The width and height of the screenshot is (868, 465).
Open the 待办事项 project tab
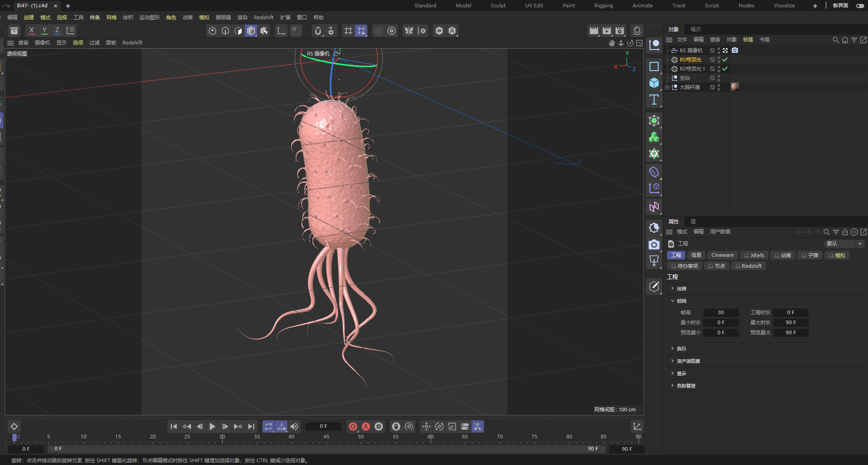click(x=684, y=266)
